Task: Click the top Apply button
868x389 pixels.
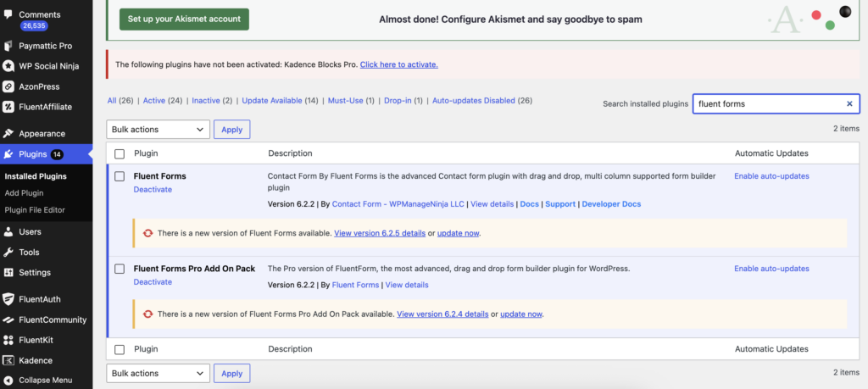Action: (232, 130)
